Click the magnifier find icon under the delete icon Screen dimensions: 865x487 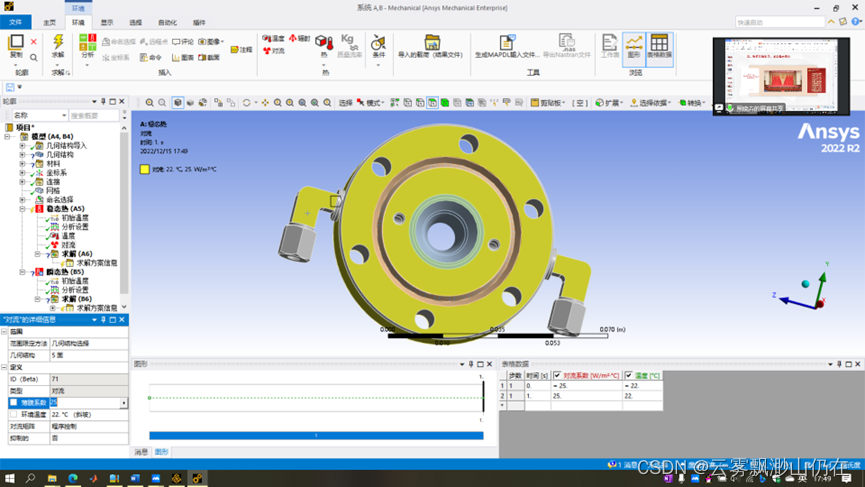pyautogui.click(x=34, y=57)
